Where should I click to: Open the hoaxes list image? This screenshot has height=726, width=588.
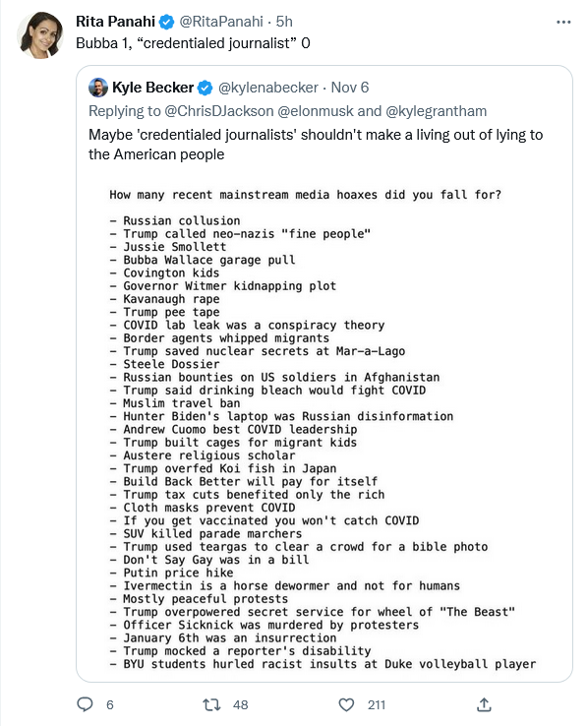(x=323, y=428)
